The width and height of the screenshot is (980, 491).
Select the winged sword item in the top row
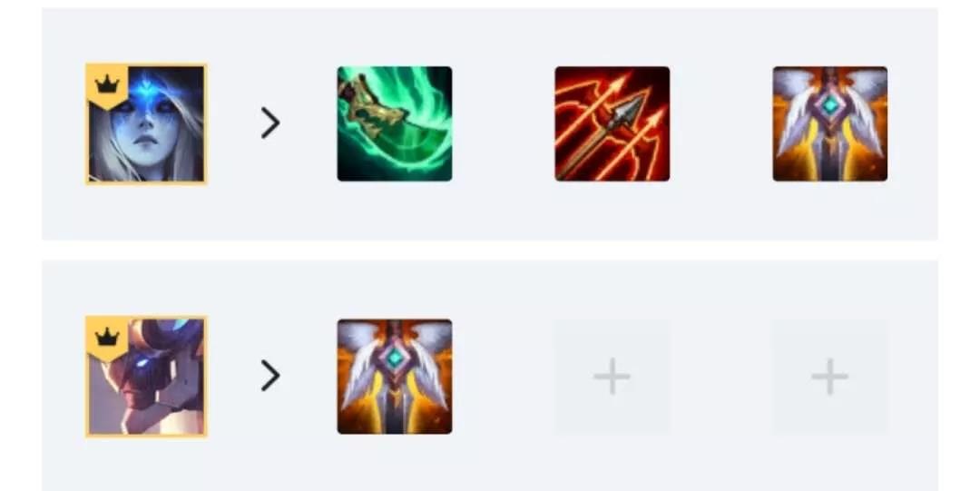(829, 123)
